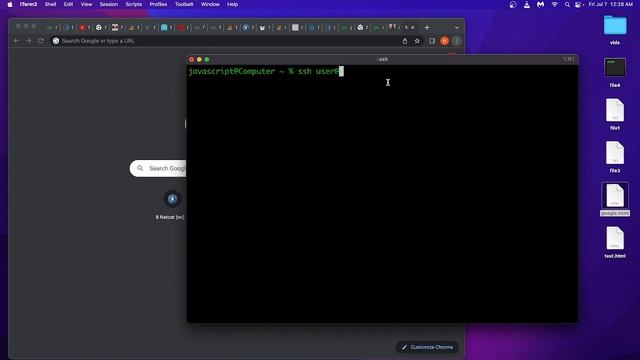
Task: Open the Netcat shortcut tile
Action: pos(171,205)
